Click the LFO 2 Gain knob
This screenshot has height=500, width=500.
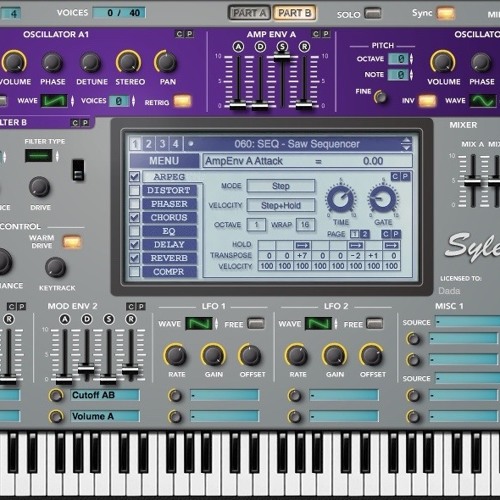click(334, 356)
